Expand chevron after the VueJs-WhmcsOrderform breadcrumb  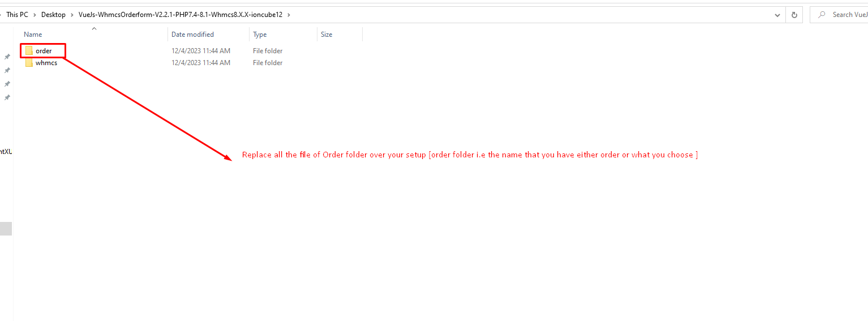pyautogui.click(x=289, y=15)
